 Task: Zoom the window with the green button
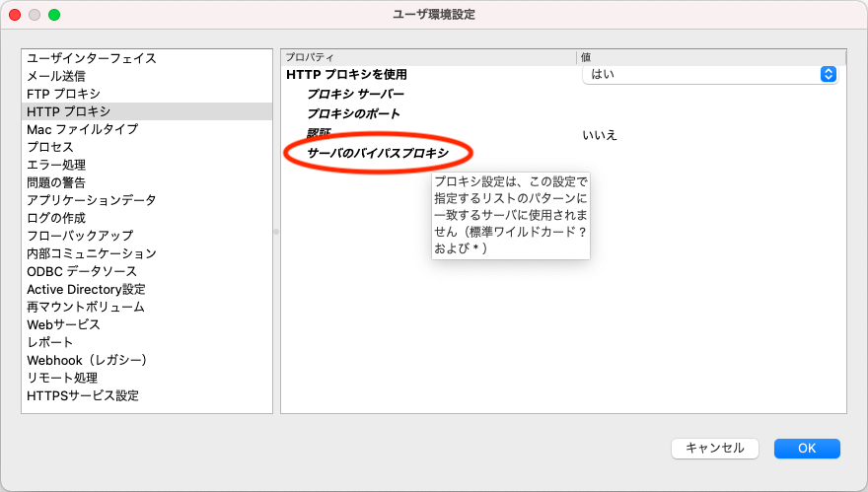[x=54, y=15]
